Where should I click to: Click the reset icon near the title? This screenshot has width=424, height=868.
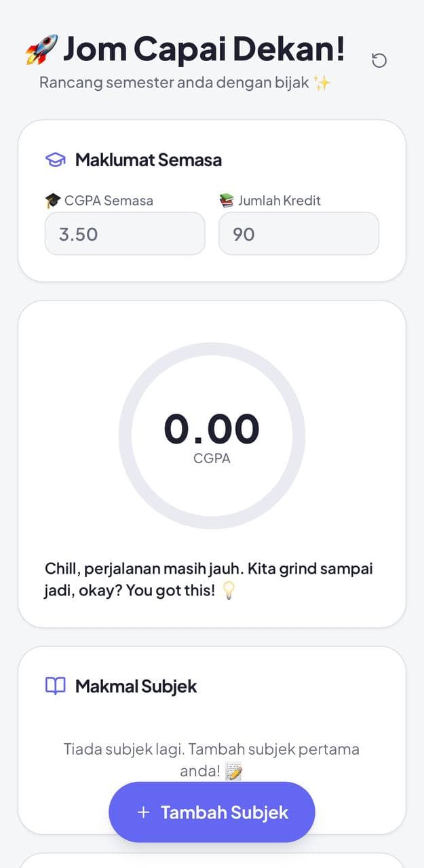[x=379, y=60]
